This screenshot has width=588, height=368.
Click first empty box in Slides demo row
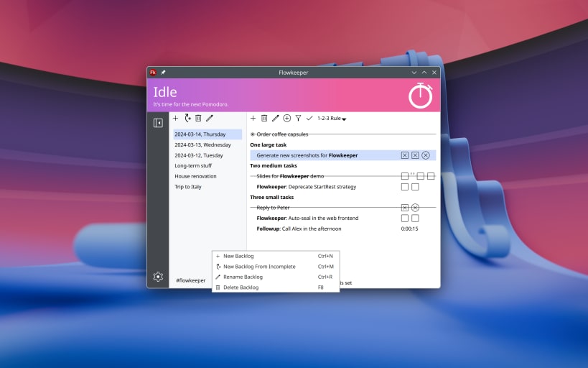coord(405,176)
